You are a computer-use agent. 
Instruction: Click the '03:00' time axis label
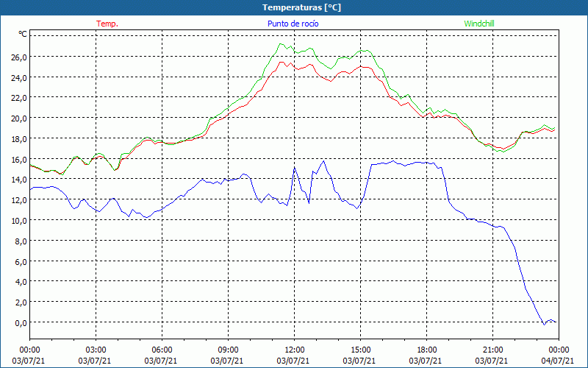click(96, 350)
